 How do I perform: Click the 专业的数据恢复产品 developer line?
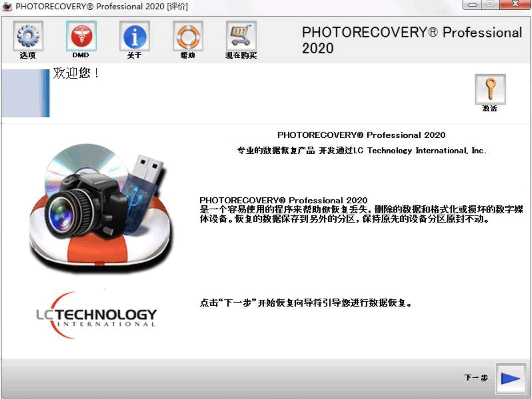(361, 151)
